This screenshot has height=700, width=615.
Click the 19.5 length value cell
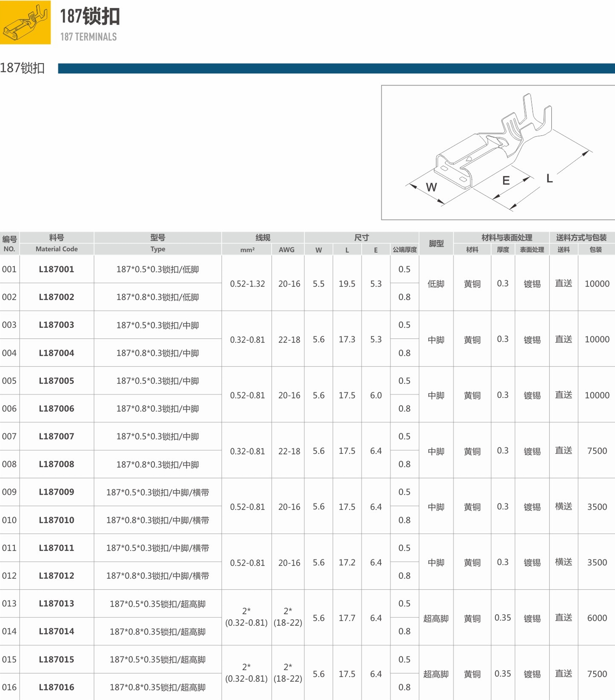tap(347, 284)
